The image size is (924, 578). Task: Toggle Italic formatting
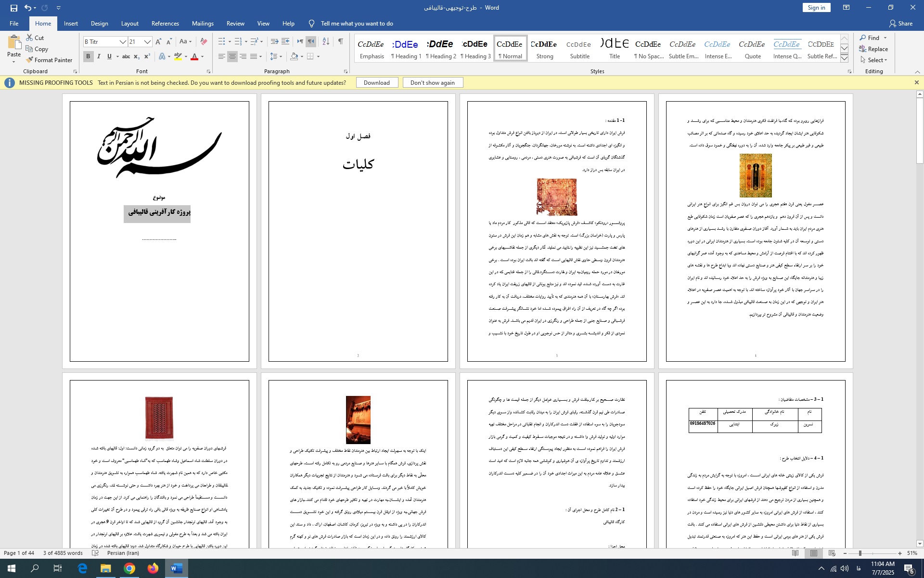point(99,56)
